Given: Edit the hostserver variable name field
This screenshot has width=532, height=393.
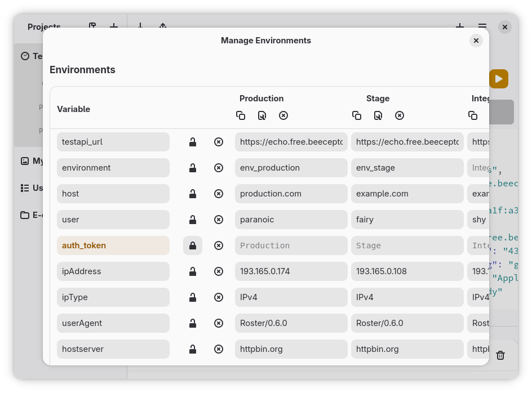Looking at the screenshot, I should (x=113, y=349).
